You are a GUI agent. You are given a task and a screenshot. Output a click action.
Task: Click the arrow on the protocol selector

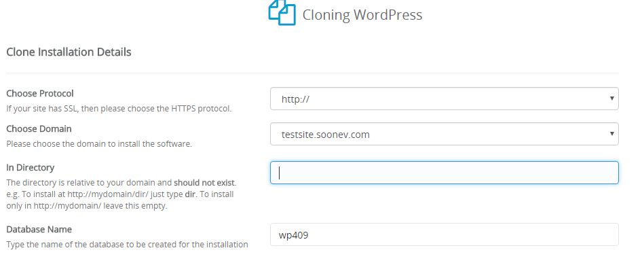pos(611,99)
